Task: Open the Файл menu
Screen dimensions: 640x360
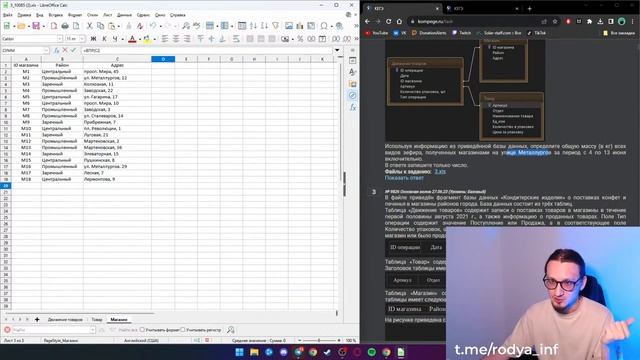Action: 8,15
